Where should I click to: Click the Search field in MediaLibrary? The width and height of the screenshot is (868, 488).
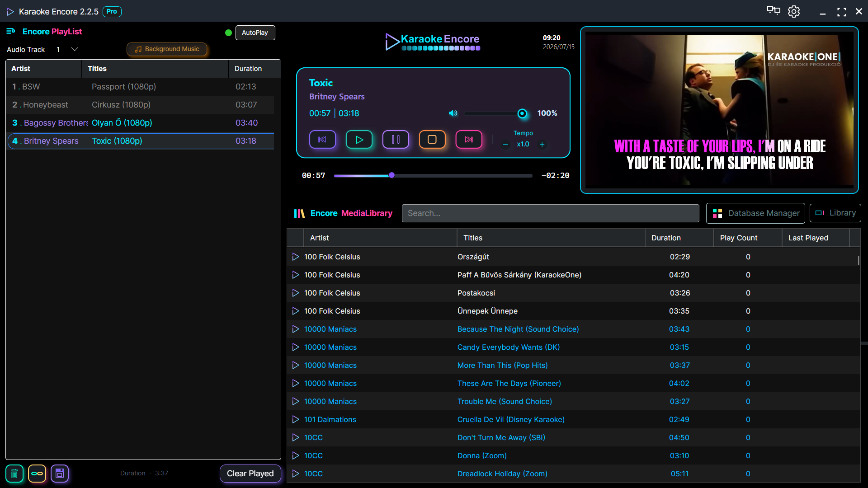coord(550,213)
